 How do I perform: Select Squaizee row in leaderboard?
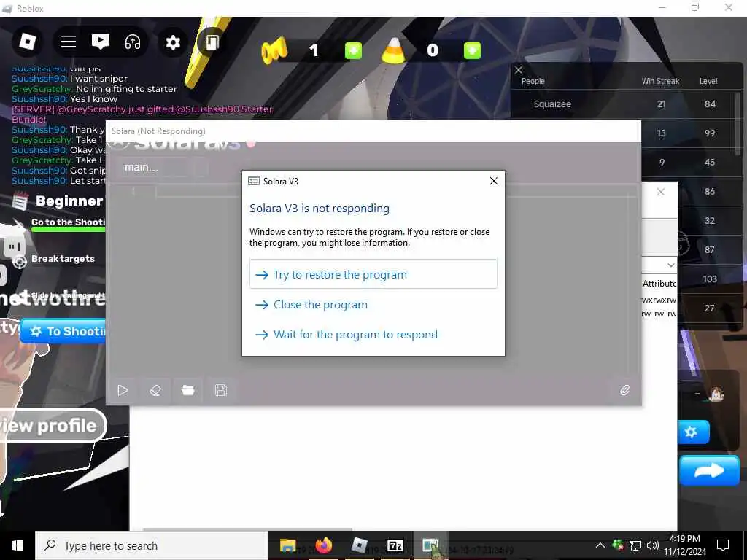click(x=624, y=104)
